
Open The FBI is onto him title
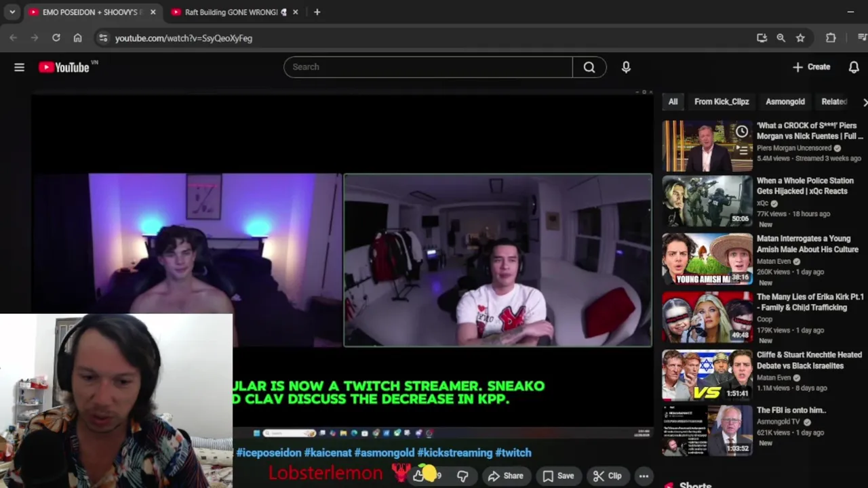point(791,410)
